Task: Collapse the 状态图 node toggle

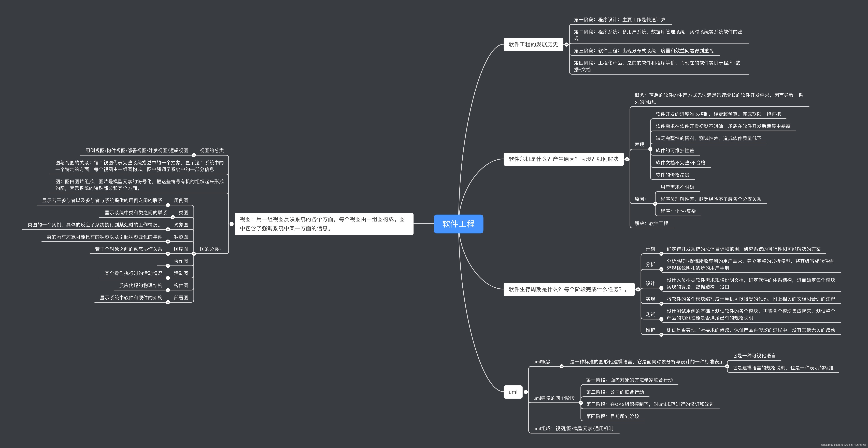Action: 168,241
